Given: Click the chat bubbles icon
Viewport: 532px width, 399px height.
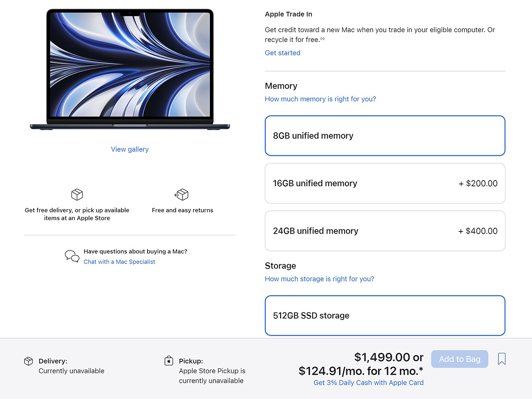Looking at the screenshot, I should pos(72,256).
